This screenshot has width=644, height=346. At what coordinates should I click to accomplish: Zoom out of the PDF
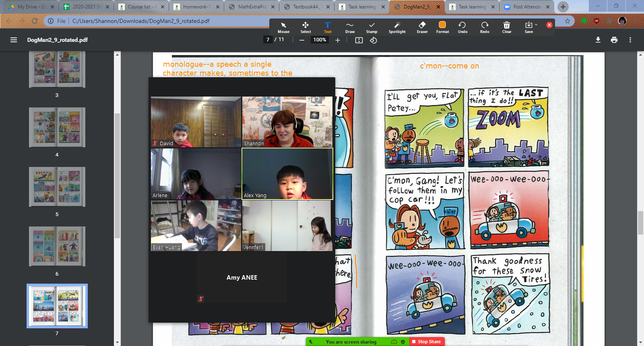301,40
